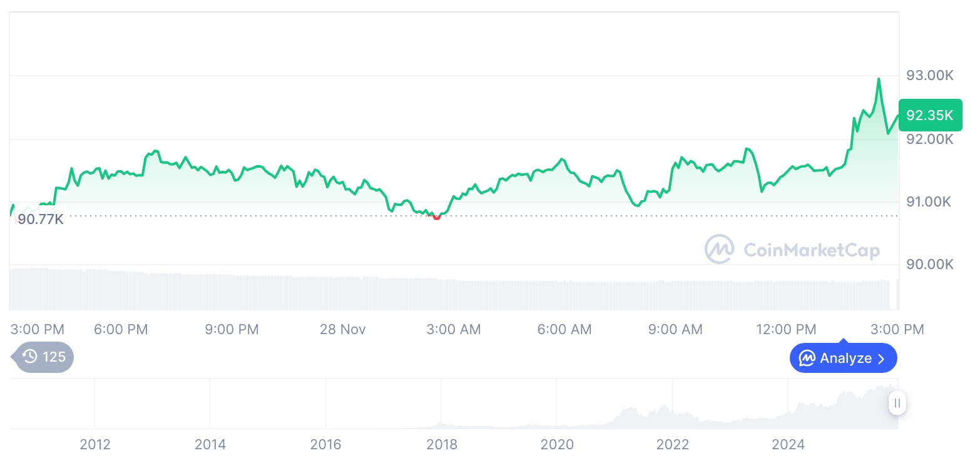Click the CoinMarketCap watermark logo icon
The height and width of the screenshot is (458, 980).
pos(720,249)
